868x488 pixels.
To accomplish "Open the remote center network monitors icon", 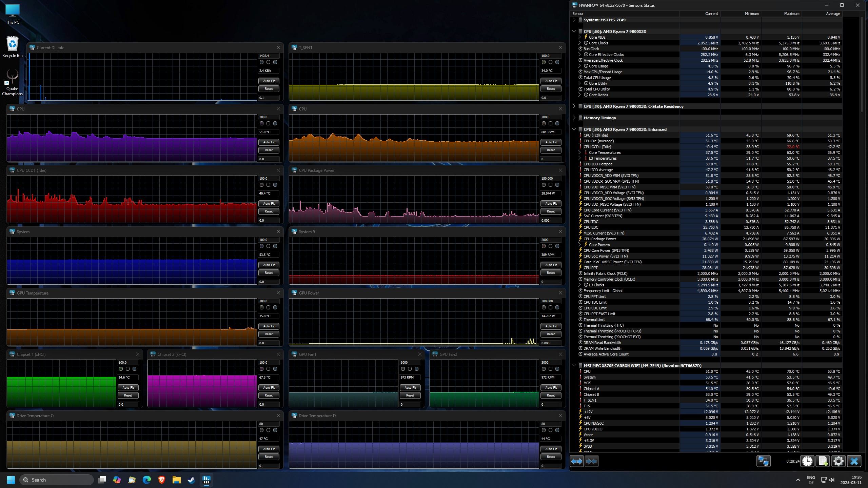I will 763,461.
